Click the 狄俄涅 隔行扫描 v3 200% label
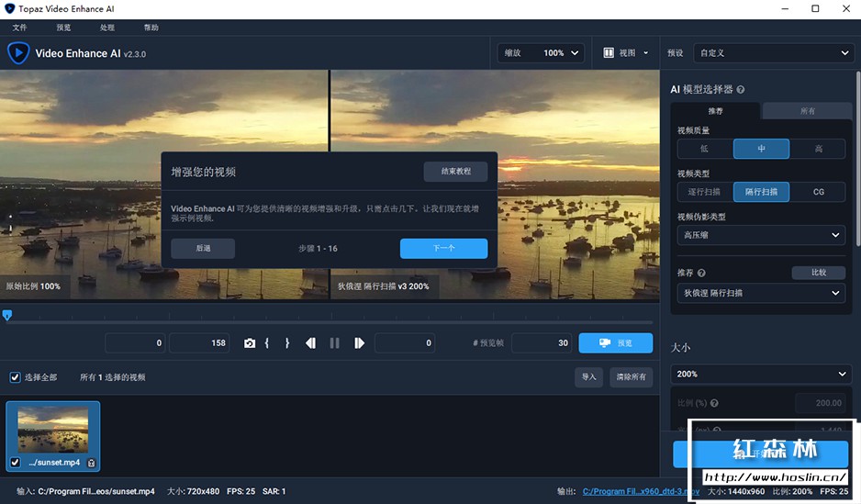Image resolution: width=861 pixels, height=504 pixels. tap(384, 286)
